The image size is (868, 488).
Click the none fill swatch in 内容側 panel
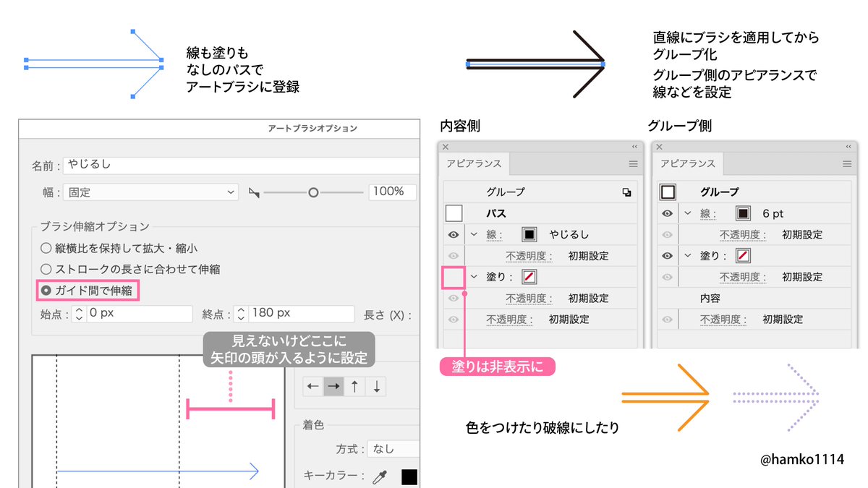[530, 277]
